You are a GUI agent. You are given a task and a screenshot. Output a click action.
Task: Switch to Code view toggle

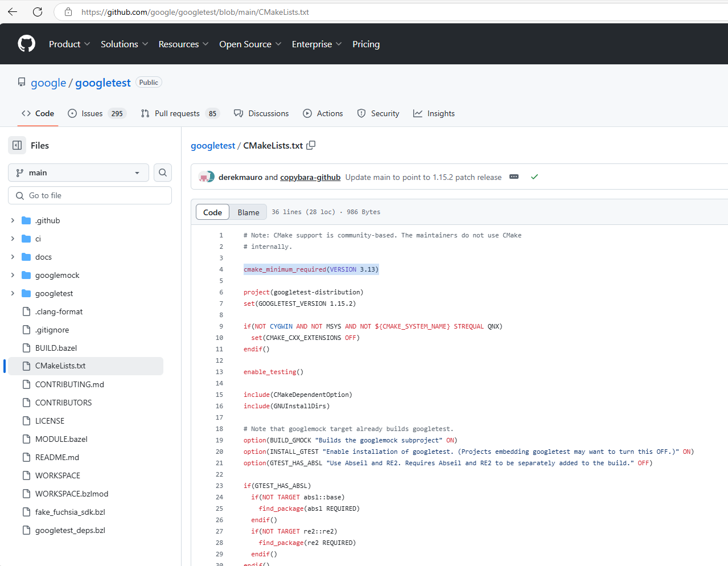pyautogui.click(x=212, y=212)
